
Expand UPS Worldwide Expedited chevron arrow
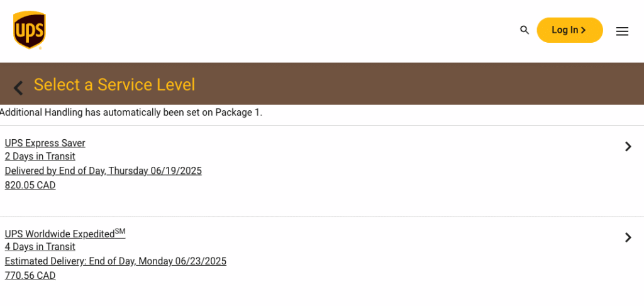point(628,237)
